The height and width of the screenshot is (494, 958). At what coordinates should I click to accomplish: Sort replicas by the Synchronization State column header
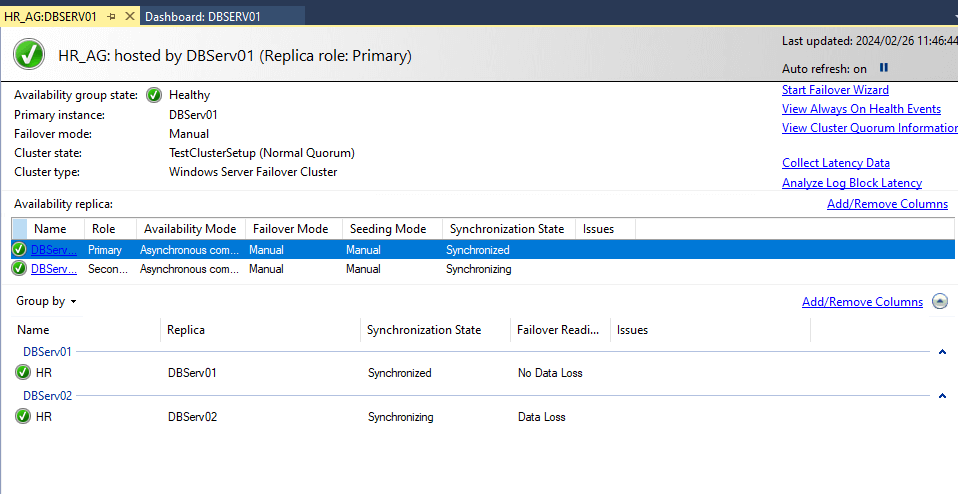(x=507, y=229)
